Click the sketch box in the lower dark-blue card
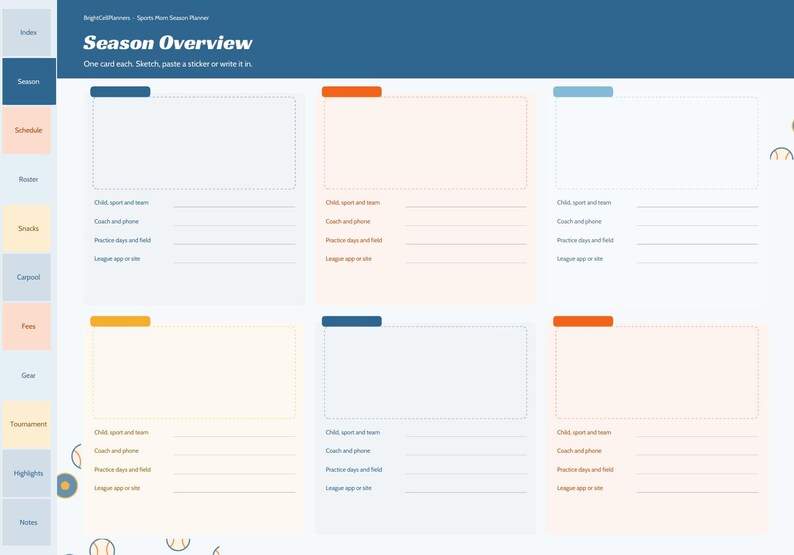 (x=425, y=373)
